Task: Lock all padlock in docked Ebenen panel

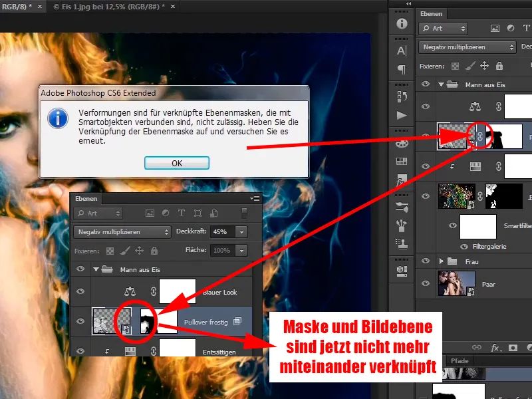Action: [x=499, y=66]
